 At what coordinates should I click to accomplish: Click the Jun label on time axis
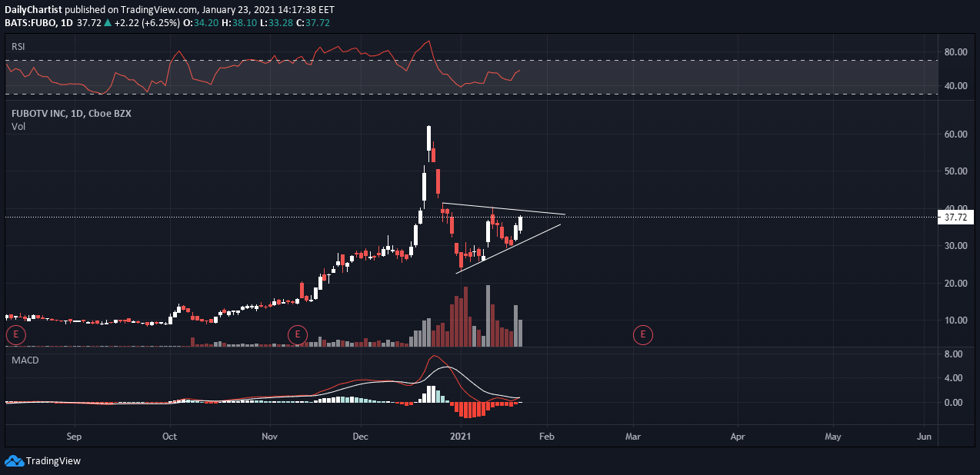(925, 437)
